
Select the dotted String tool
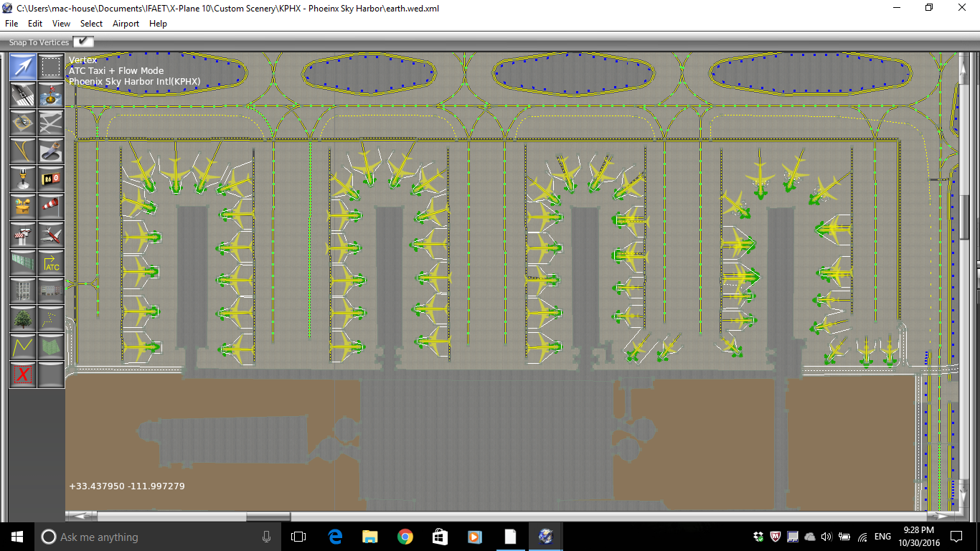[x=51, y=319]
